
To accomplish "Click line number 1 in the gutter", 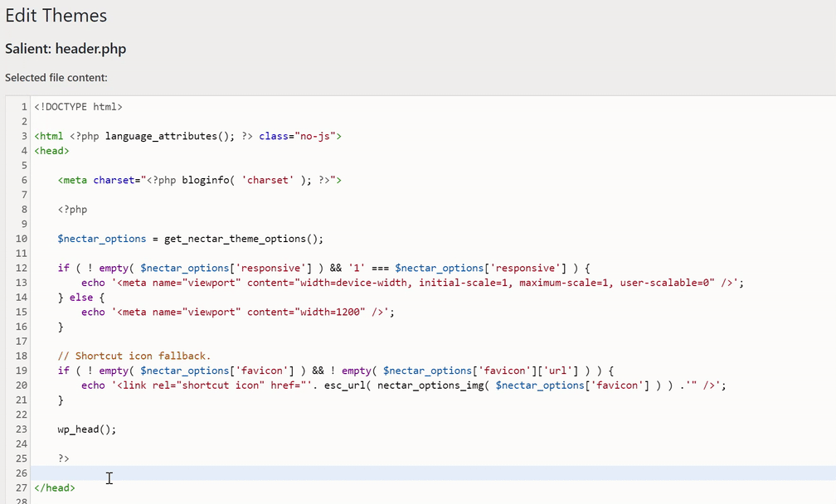I will 24,107.
